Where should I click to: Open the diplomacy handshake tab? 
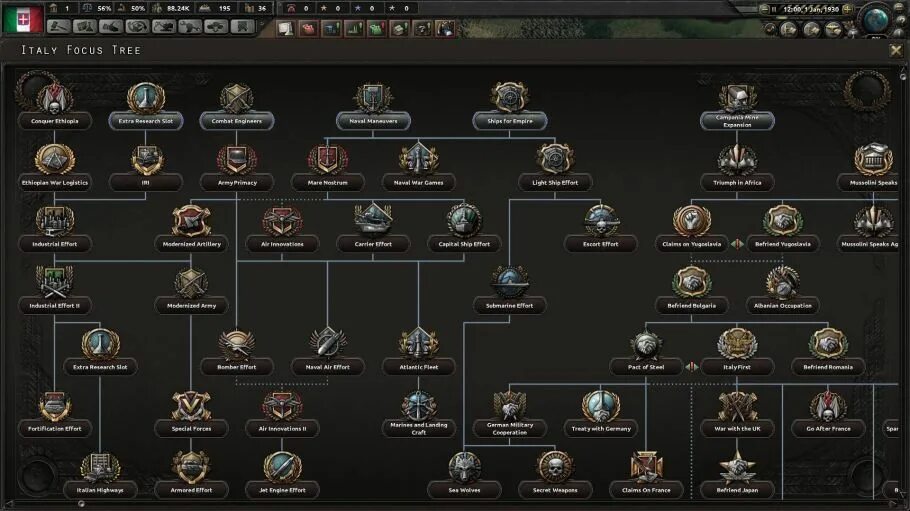tap(111, 27)
